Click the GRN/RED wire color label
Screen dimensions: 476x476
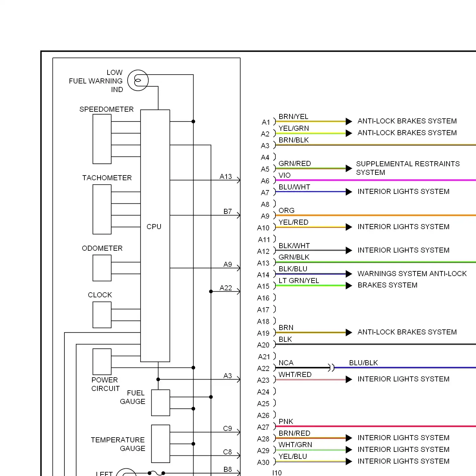pos(295,163)
